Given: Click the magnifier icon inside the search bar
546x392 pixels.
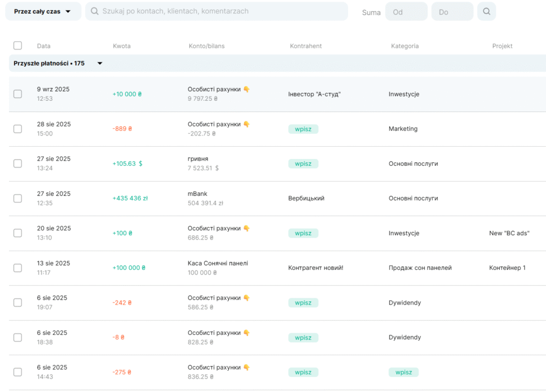Looking at the screenshot, I should pyautogui.click(x=94, y=11).
